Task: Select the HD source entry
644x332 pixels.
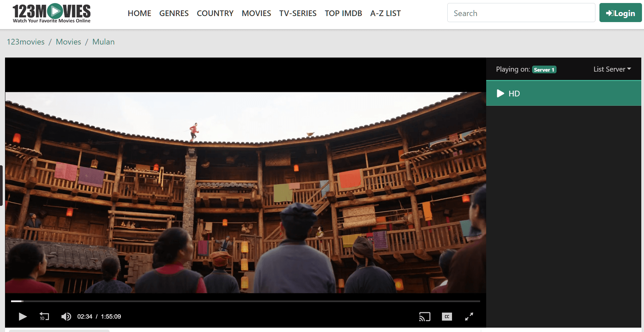Action: 564,93
